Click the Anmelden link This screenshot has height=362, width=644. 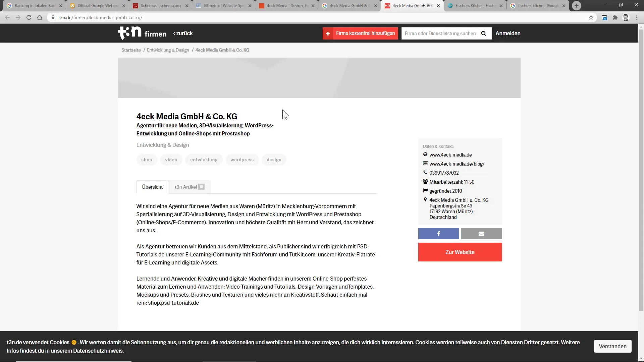coord(508,33)
